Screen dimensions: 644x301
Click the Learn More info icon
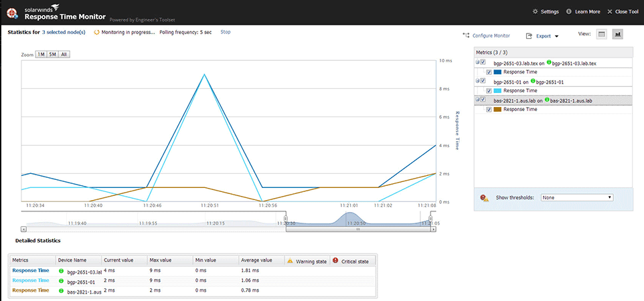click(569, 11)
